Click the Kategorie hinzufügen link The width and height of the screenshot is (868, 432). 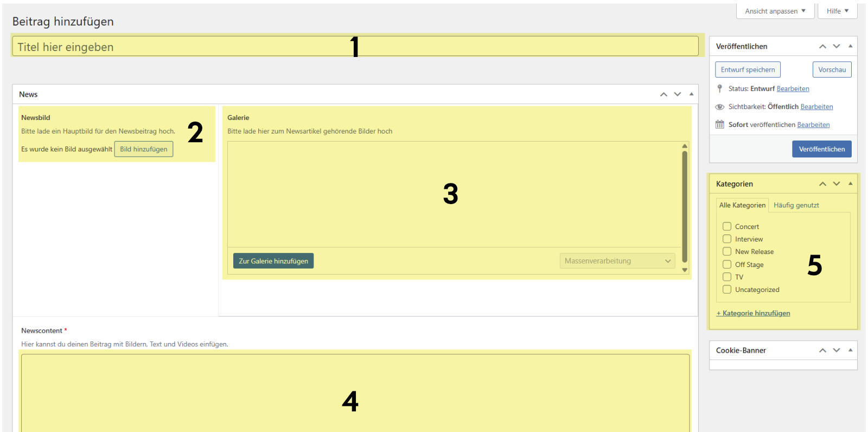click(x=753, y=313)
